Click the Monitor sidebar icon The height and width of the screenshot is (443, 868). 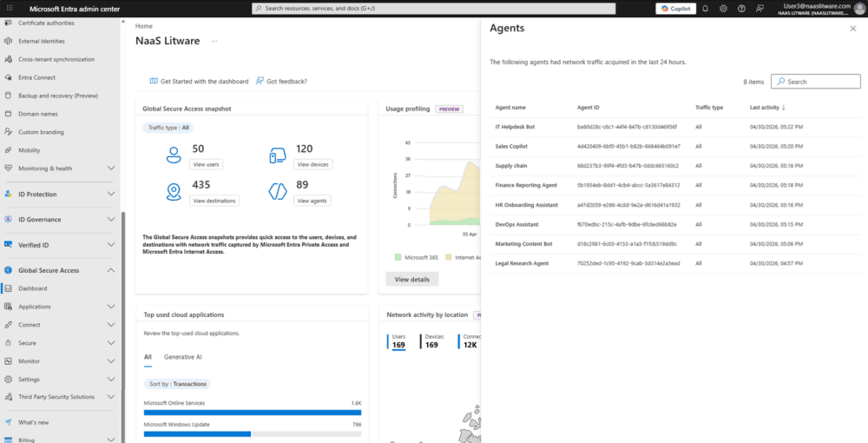[x=8, y=361]
